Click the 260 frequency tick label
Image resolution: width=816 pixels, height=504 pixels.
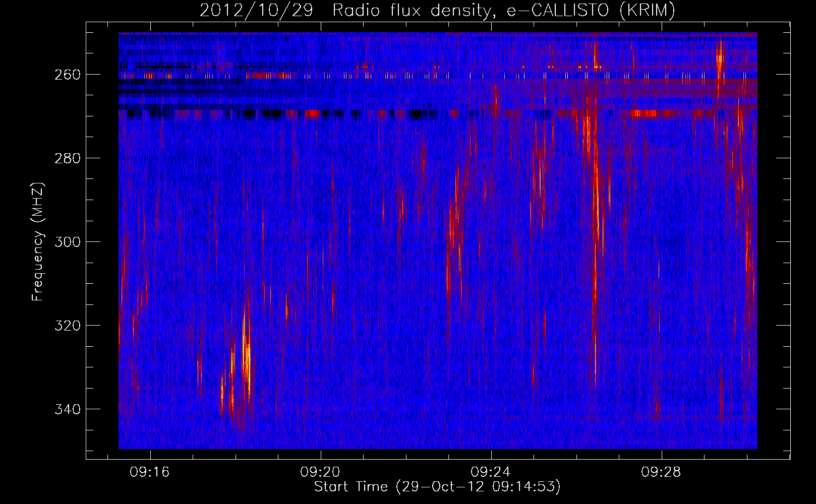click(67, 75)
